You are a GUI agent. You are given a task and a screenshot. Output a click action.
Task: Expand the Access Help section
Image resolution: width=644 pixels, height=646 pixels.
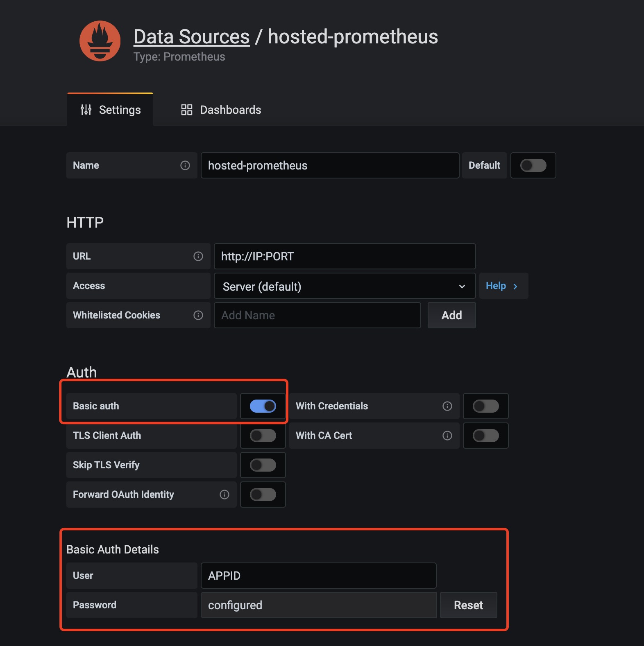[502, 286]
